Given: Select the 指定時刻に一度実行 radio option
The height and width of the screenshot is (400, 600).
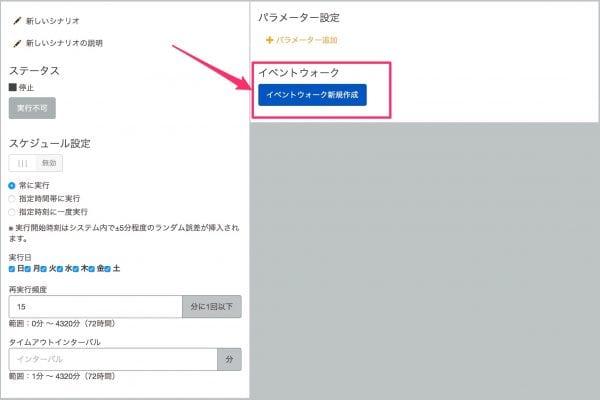Looking at the screenshot, I should tap(12, 212).
